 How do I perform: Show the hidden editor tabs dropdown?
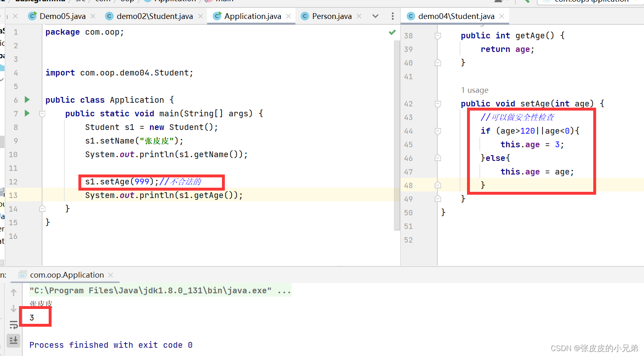click(x=375, y=16)
